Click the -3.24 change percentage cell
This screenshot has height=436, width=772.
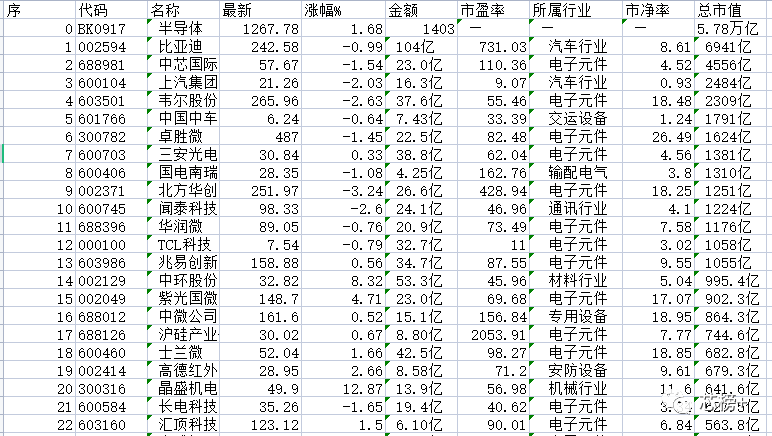point(343,190)
